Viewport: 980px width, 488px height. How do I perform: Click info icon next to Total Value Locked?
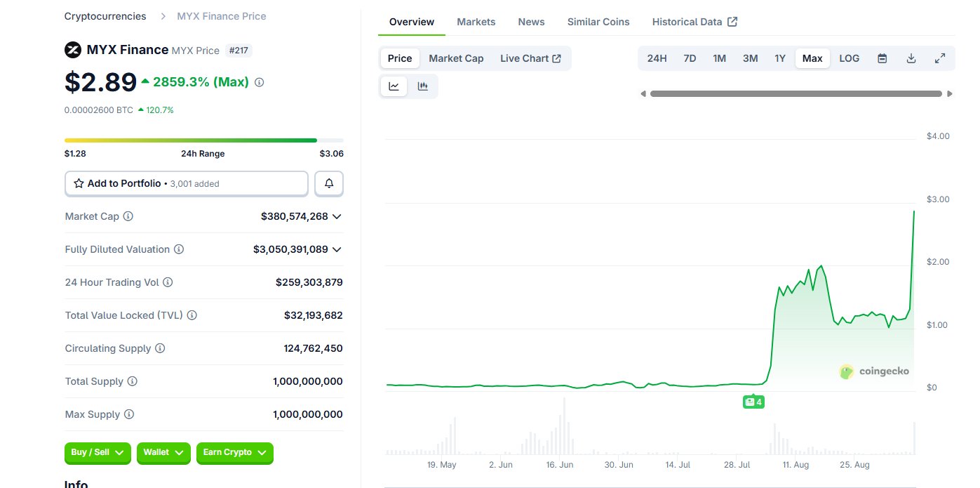[192, 315]
